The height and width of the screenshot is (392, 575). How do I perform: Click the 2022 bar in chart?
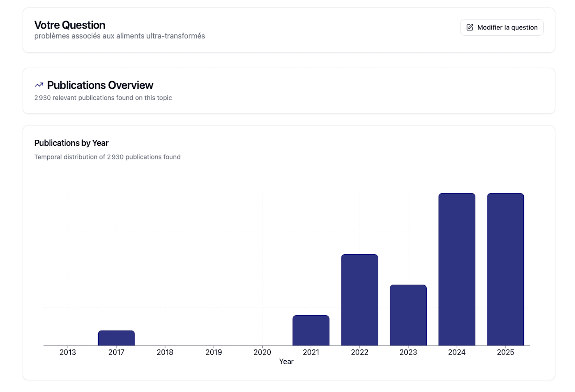click(359, 300)
